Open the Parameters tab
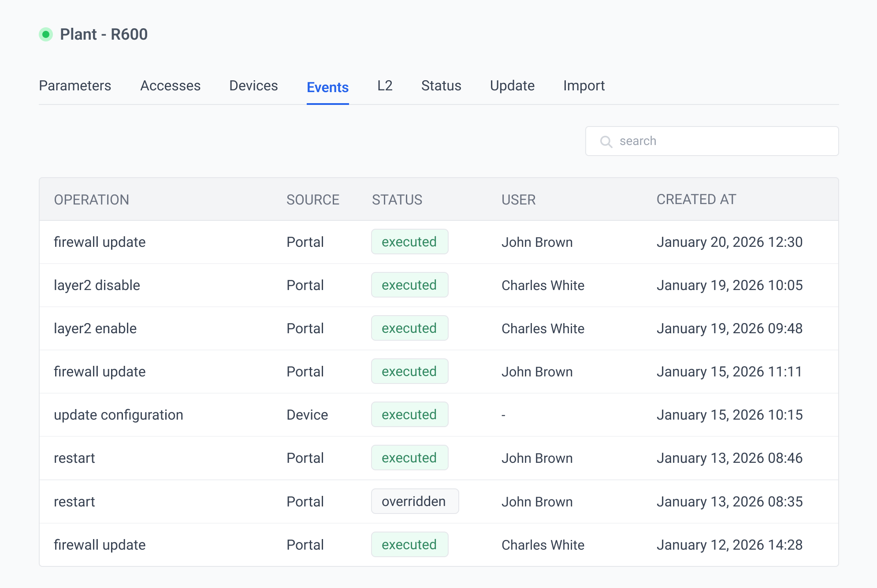 click(75, 86)
